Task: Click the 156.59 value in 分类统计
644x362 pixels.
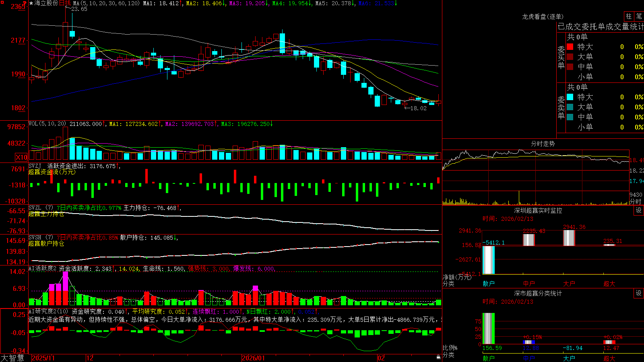Action: click(x=492, y=348)
